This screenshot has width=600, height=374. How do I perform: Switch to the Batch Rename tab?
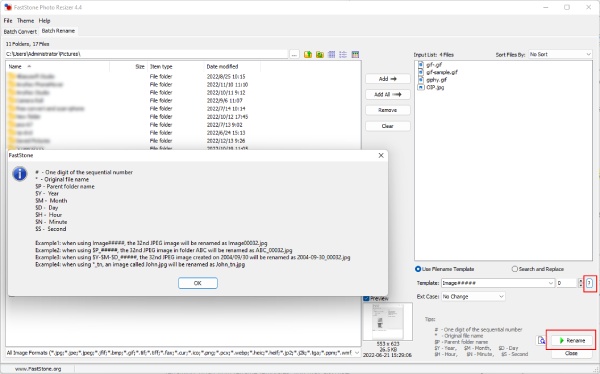click(58, 31)
